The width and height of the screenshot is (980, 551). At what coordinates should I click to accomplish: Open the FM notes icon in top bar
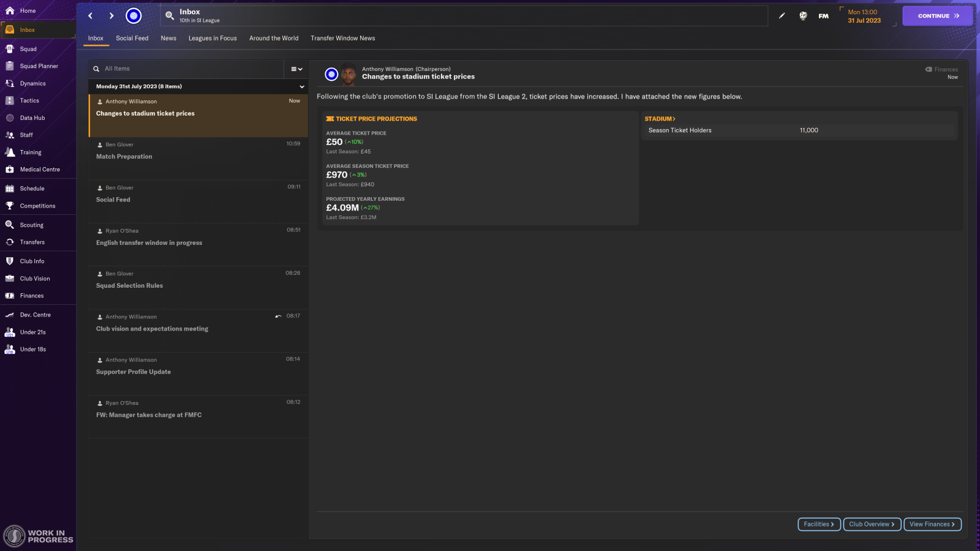pos(823,16)
